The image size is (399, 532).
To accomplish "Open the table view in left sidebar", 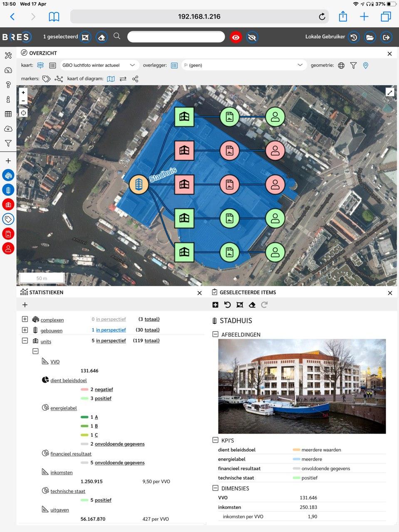I will coord(8,114).
